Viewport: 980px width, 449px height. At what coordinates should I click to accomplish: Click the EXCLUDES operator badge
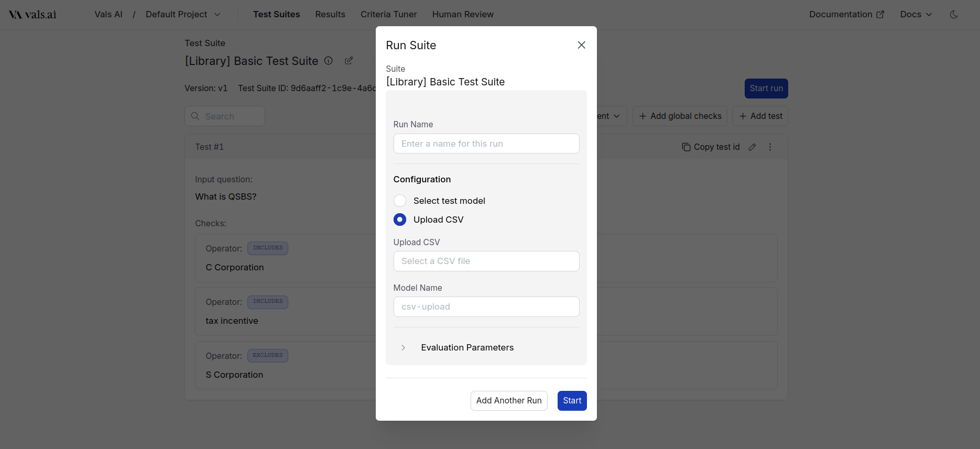pos(268,356)
